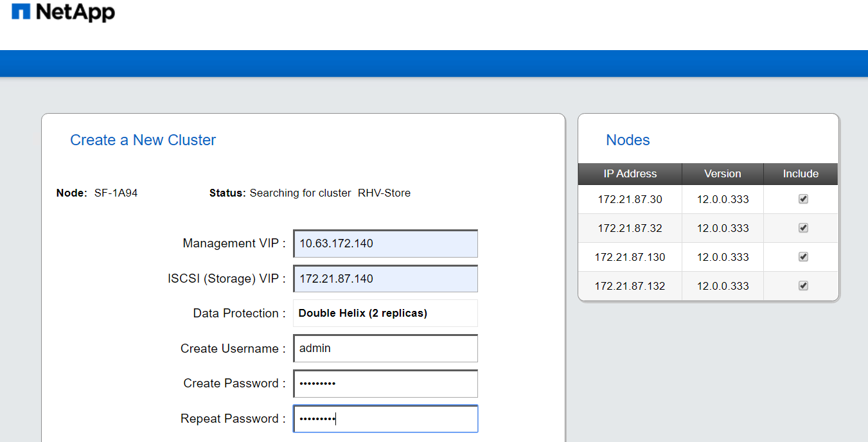This screenshot has height=442, width=868.
Task: Click the Nodes panel heading
Action: (x=628, y=140)
